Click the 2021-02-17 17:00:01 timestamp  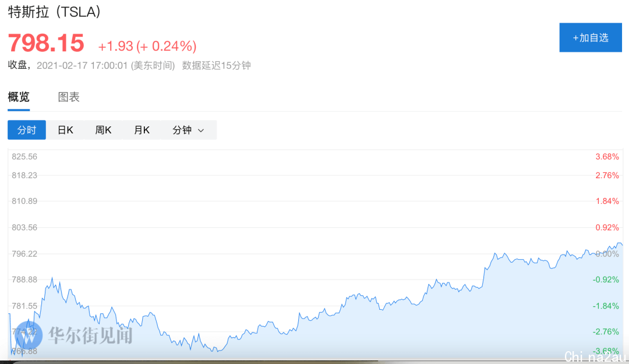[x=82, y=65]
